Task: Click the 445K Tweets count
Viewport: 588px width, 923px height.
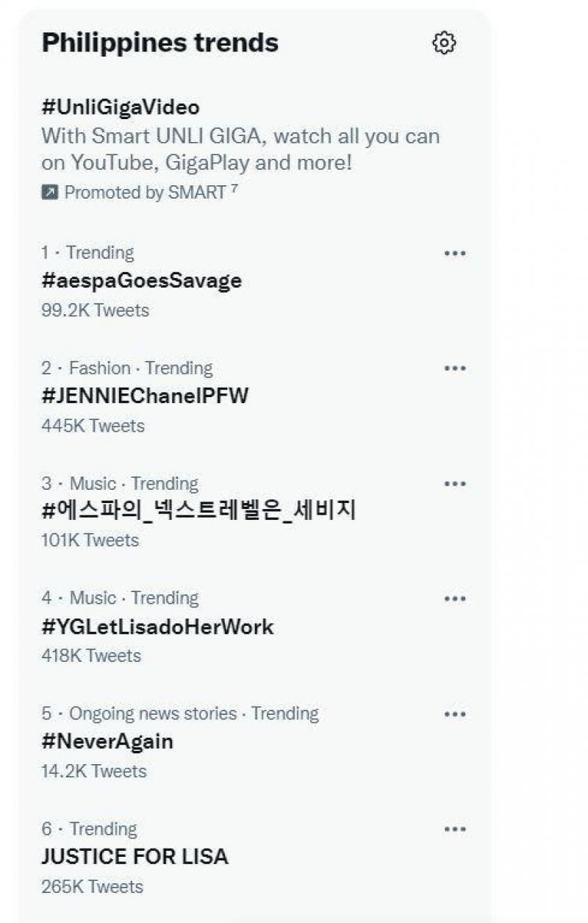Action: pos(93,426)
